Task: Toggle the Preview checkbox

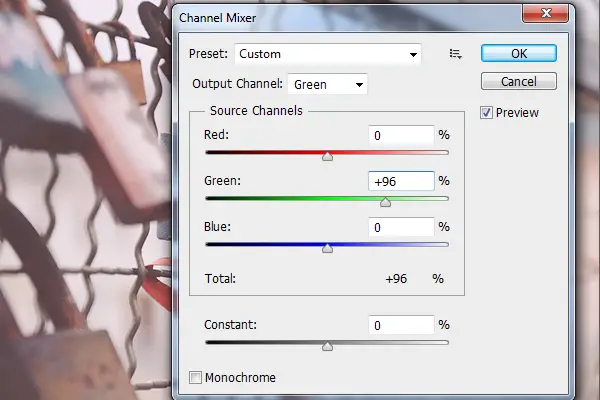Action: pyautogui.click(x=487, y=112)
